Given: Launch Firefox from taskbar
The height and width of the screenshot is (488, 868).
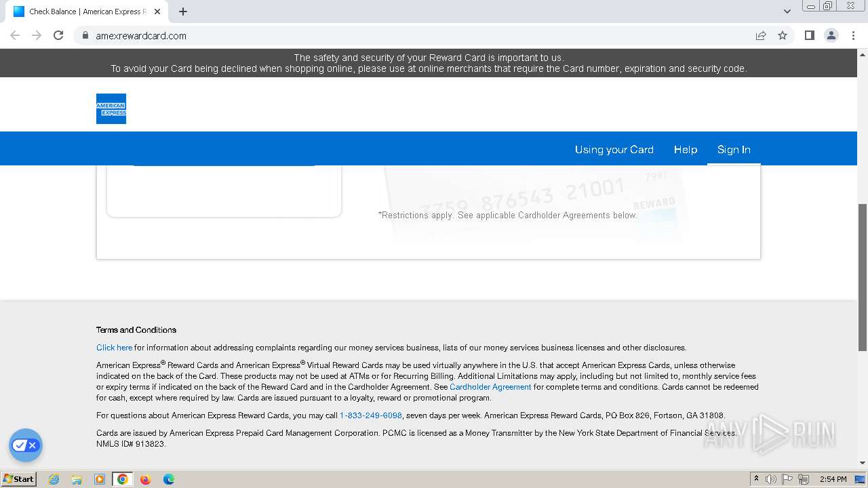Looking at the screenshot, I should (x=145, y=479).
